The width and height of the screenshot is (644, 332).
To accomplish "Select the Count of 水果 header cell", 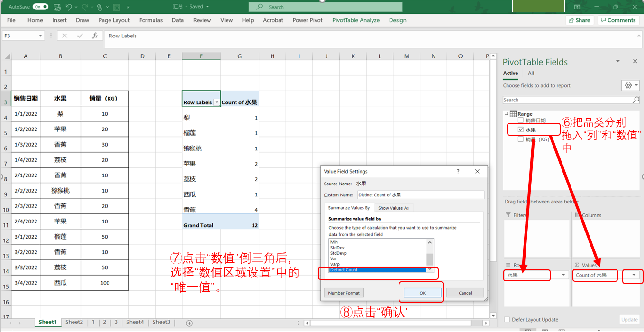I will [x=240, y=99].
